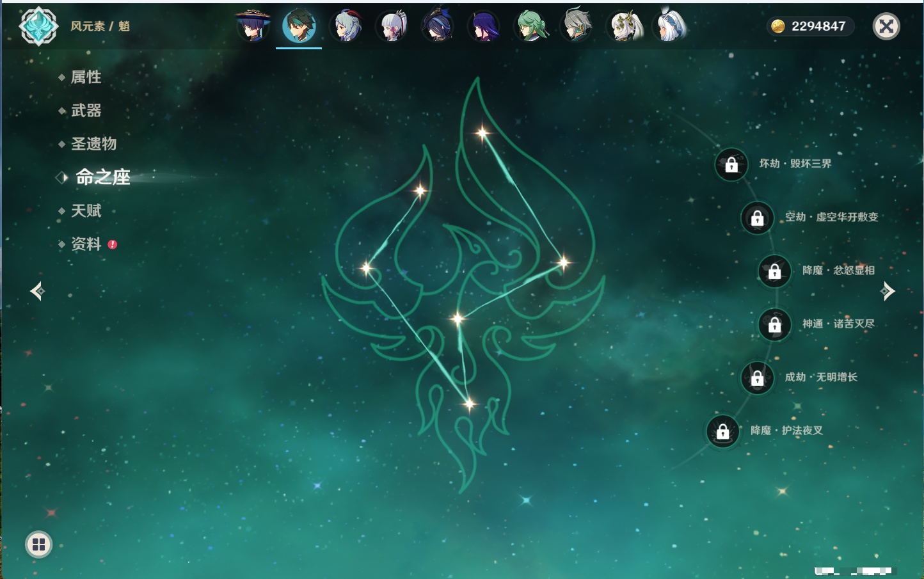This screenshot has height=579, width=924.
Task: Select Ayaka's silver ponytail avatar
Action: 392,26
